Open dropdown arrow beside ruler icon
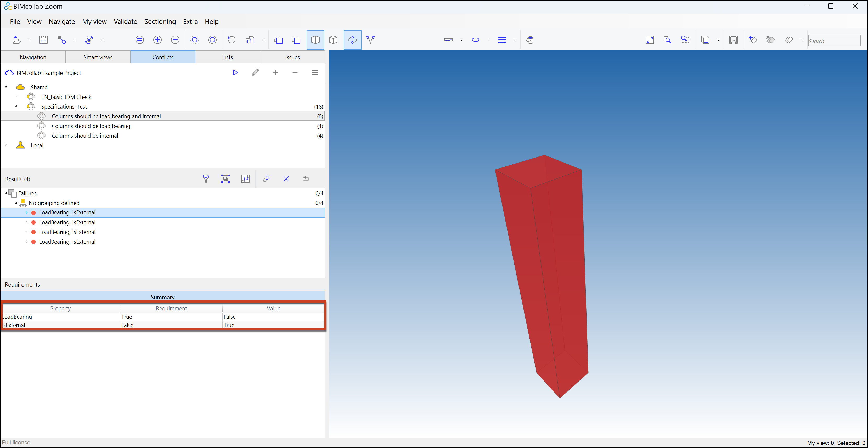Viewport: 868px width, 448px height. (461, 40)
